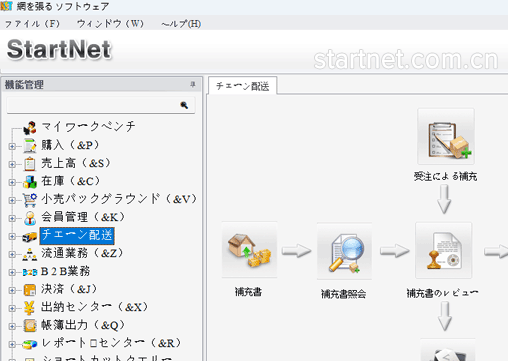This screenshot has height=361, width=508.
Task: Open the 補充書照会 magnifier icon
Action: 344,251
